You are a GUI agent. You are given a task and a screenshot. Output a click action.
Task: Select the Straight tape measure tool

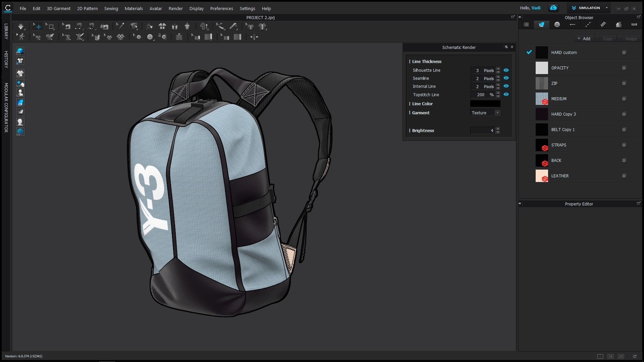pos(233,26)
